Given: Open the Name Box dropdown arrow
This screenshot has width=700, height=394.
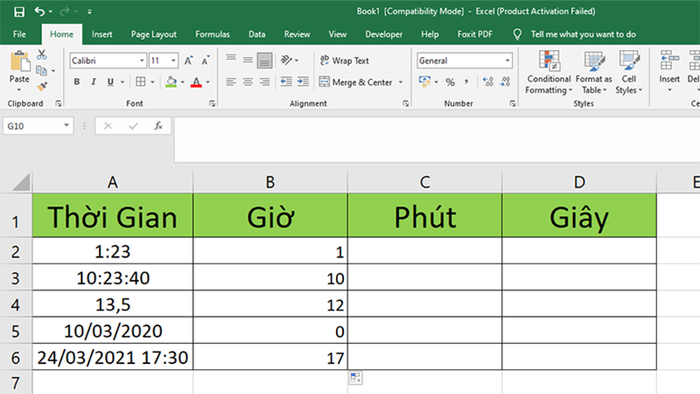Looking at the screenshot, I should (x=66, y=126).
